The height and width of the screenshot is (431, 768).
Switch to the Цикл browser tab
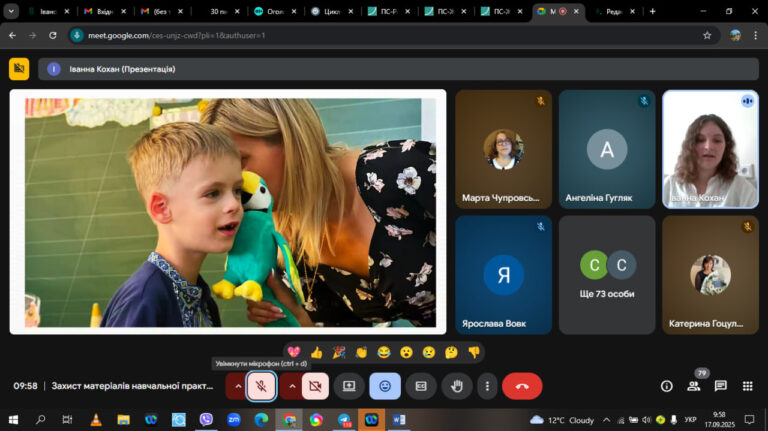click(x=332, y=11)
